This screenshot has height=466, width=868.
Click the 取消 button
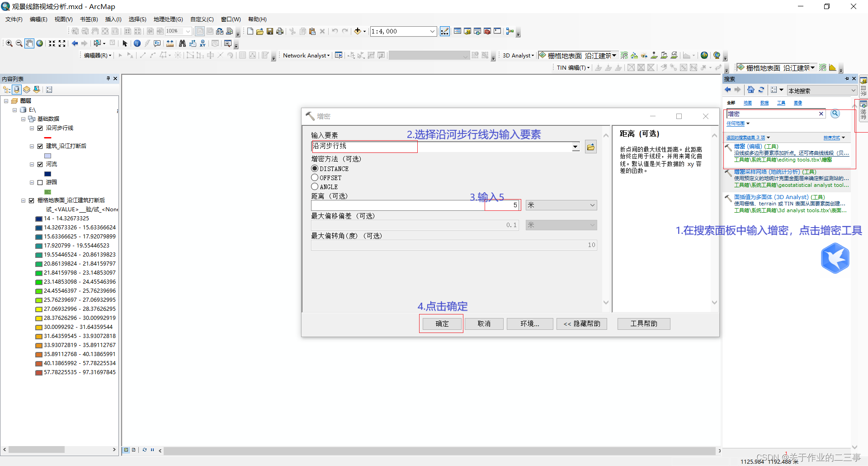[x=484, y=323]
